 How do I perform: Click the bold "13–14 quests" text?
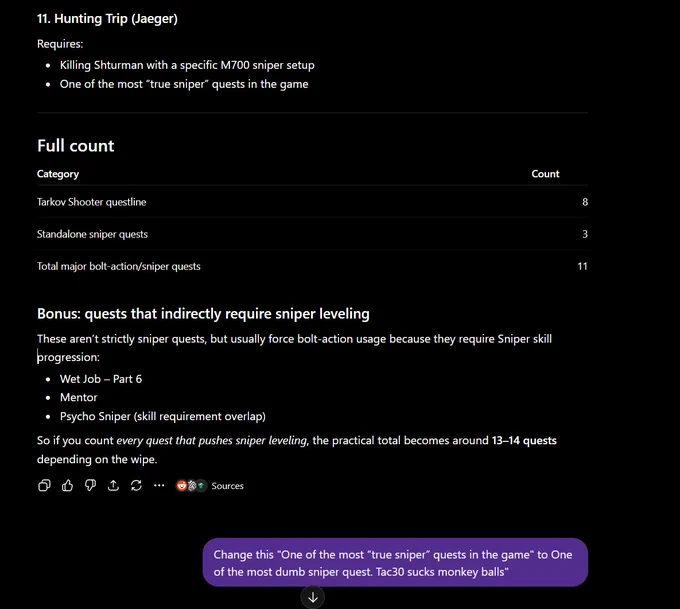point(524,440)
